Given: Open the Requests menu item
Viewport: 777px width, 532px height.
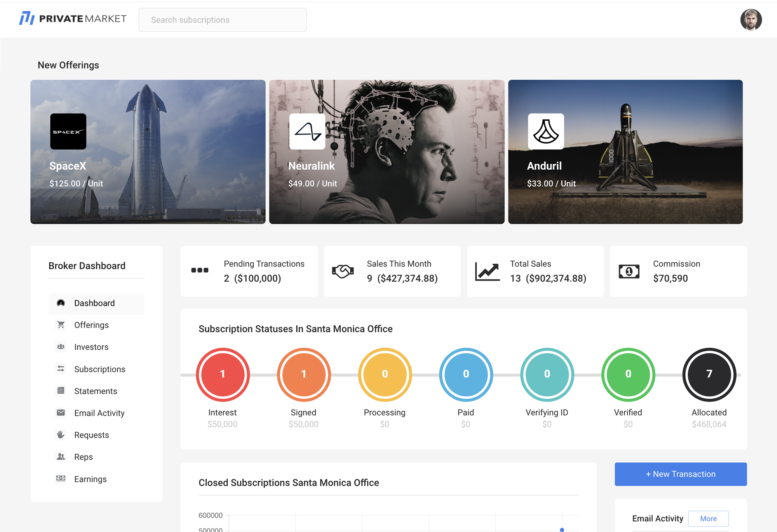Looking at the screenshot, I should [96, 435].
